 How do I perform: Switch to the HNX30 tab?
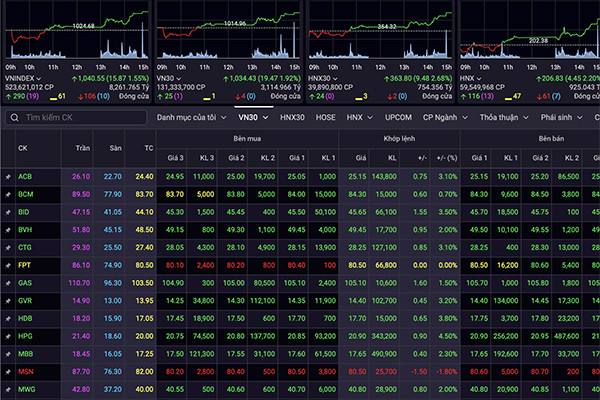pos(292,117)
